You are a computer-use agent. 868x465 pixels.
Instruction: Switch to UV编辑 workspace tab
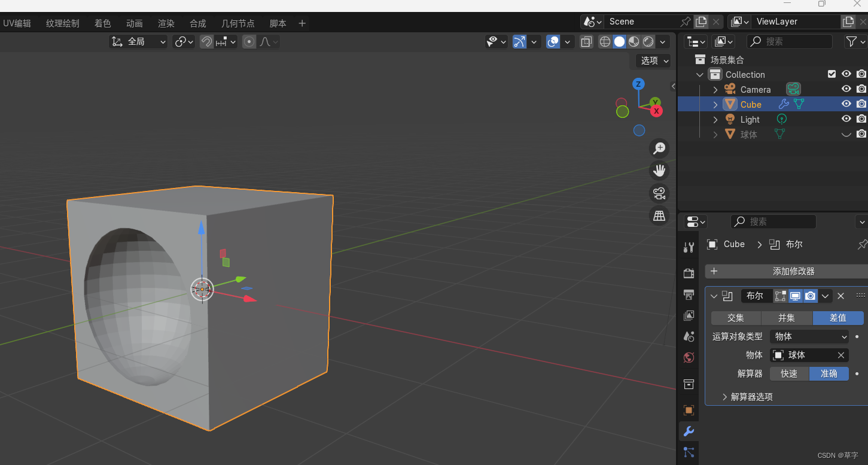(x=17, y=23)
